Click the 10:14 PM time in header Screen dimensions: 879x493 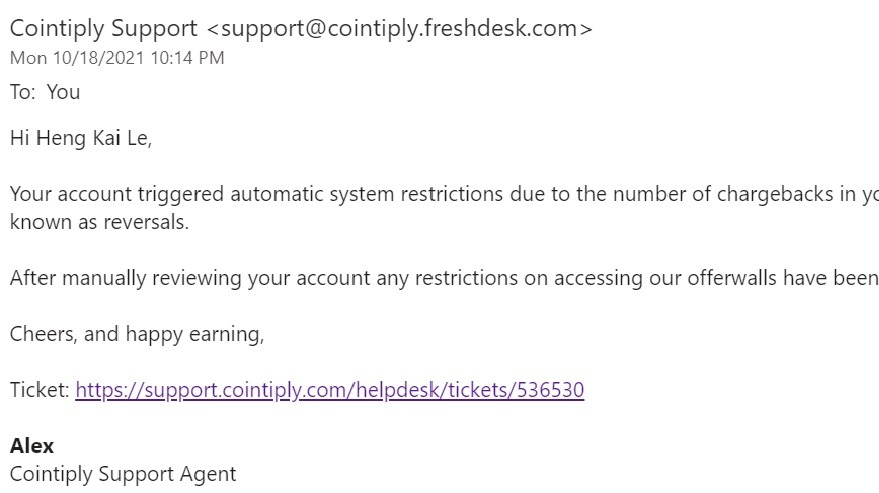pos(187,58)
